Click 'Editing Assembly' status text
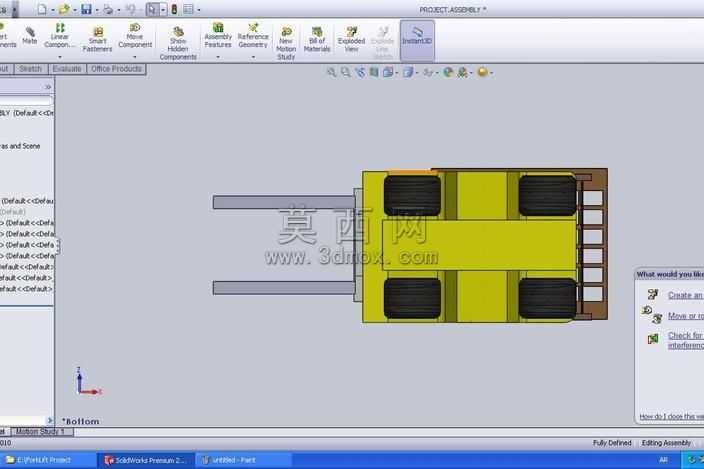This screenshot has height=469, width=704. click(666, 443)
